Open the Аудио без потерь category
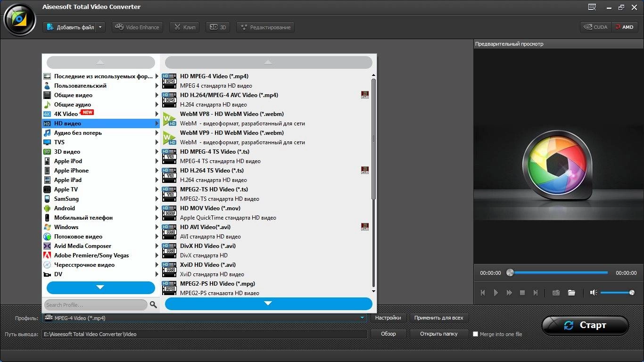Screen dimensions: 644x362 (x=101, y=133)
